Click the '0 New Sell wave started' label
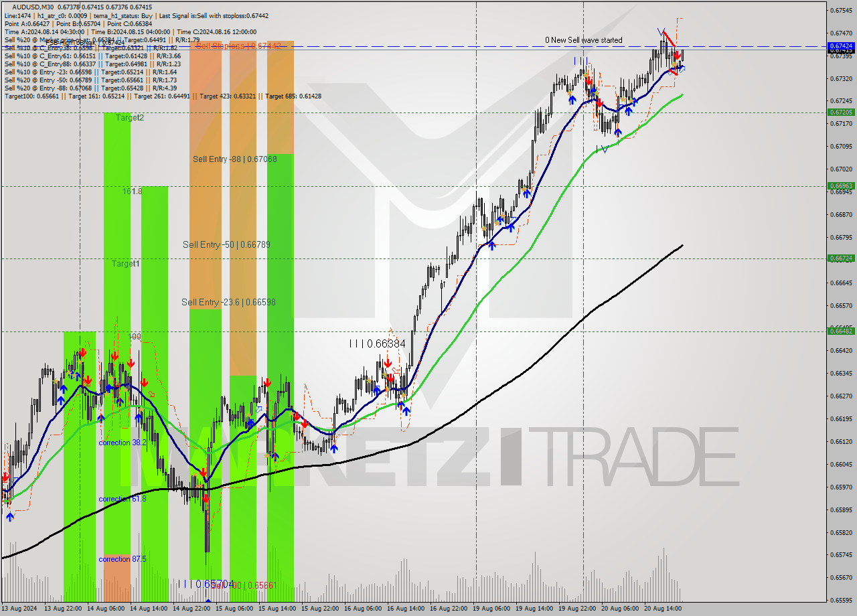The width and height of the screenshot is (857, 616). coord(583,40)
